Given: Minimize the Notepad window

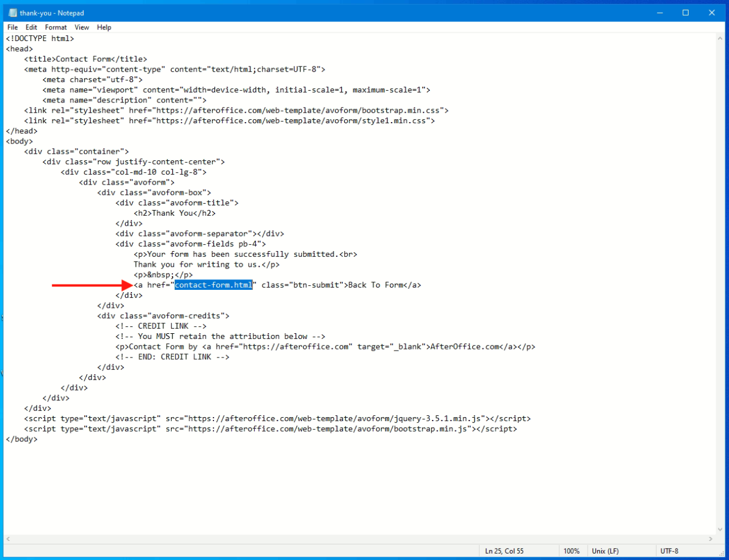Looking at the screenshot, I should [x=659, y=13].
